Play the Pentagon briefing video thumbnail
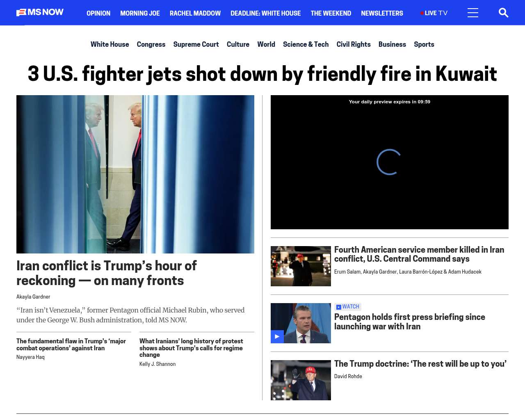This screenshot has width=525, height=420. tap(301, 323)
